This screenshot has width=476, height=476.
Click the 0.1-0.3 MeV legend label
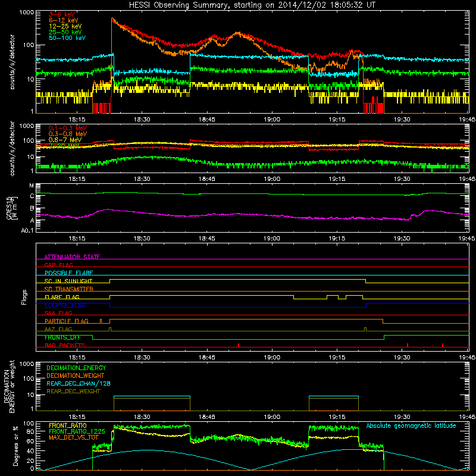click(x=67, y=128)
